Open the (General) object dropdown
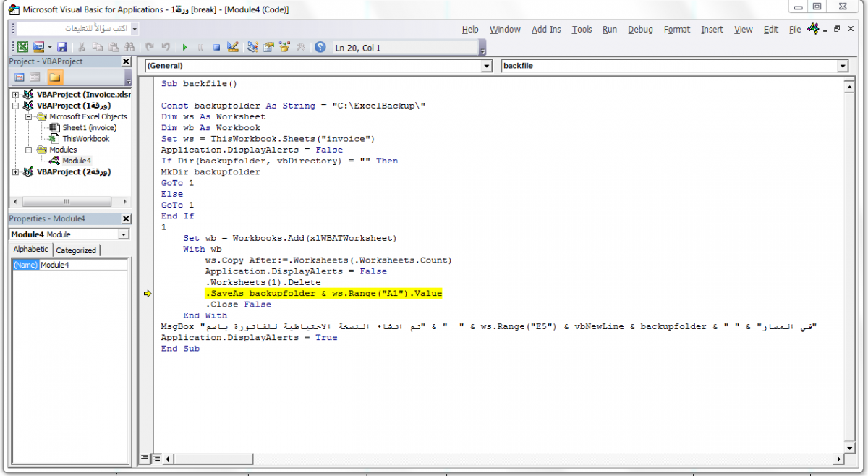 pyautogui.click(x=487, y=66)
